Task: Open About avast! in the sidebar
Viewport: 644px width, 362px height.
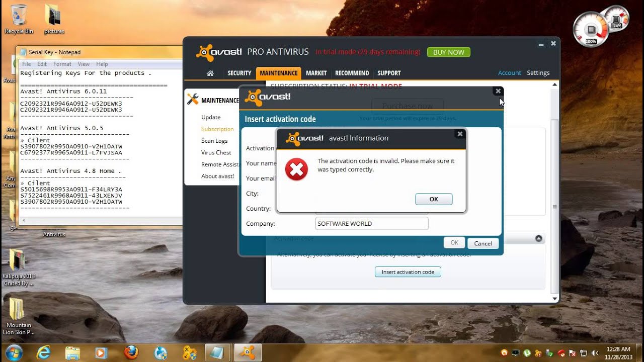Action: click(217, 176)
